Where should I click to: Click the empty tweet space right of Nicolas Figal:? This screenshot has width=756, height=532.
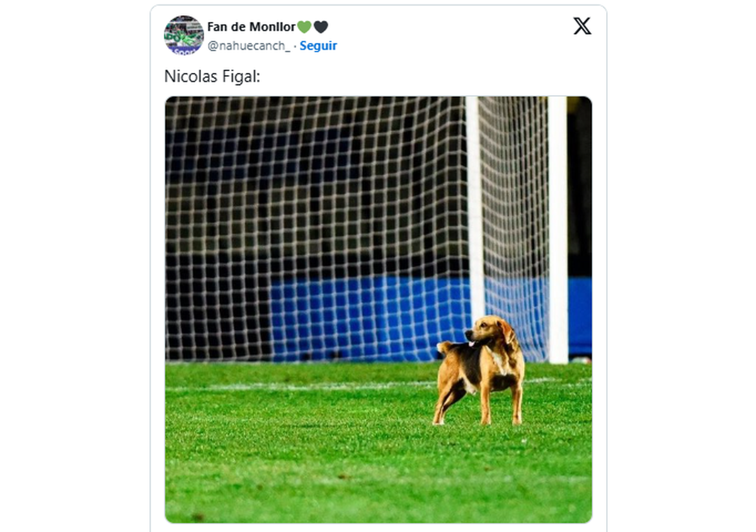point(409,76)
